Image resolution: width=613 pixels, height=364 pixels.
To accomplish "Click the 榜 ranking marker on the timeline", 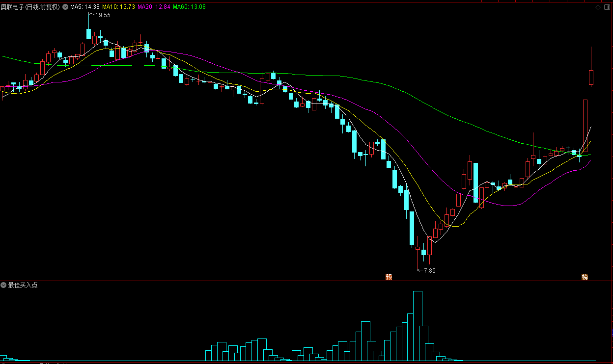I will (x=585, y=277).
